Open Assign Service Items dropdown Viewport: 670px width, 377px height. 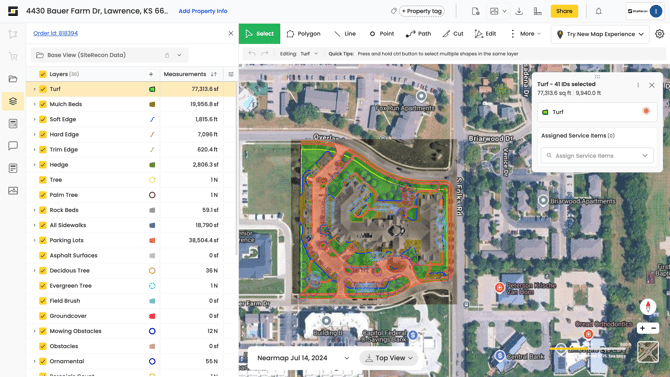[x=597, y=156]
